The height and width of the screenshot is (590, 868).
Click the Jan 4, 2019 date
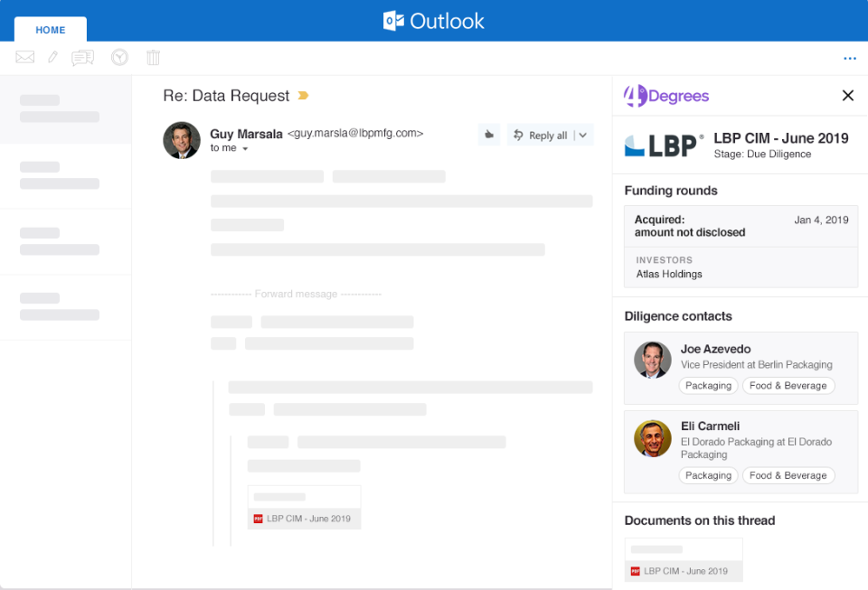821,220
